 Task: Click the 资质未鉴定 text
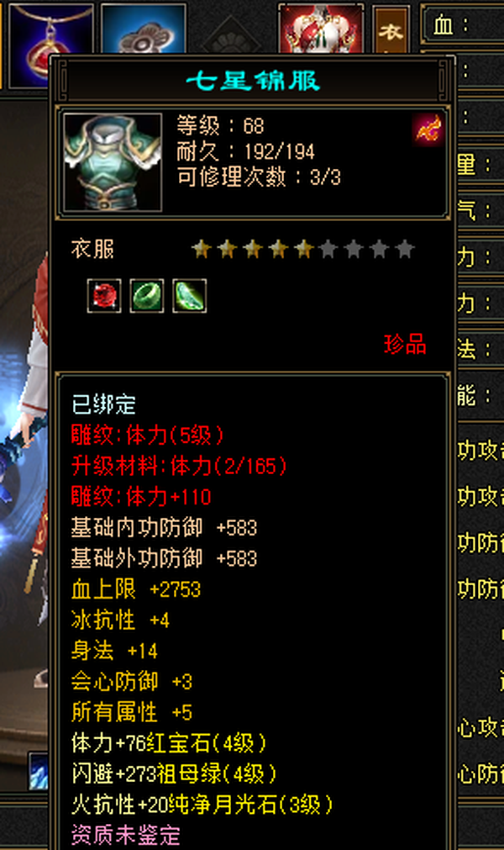point(126,835)
